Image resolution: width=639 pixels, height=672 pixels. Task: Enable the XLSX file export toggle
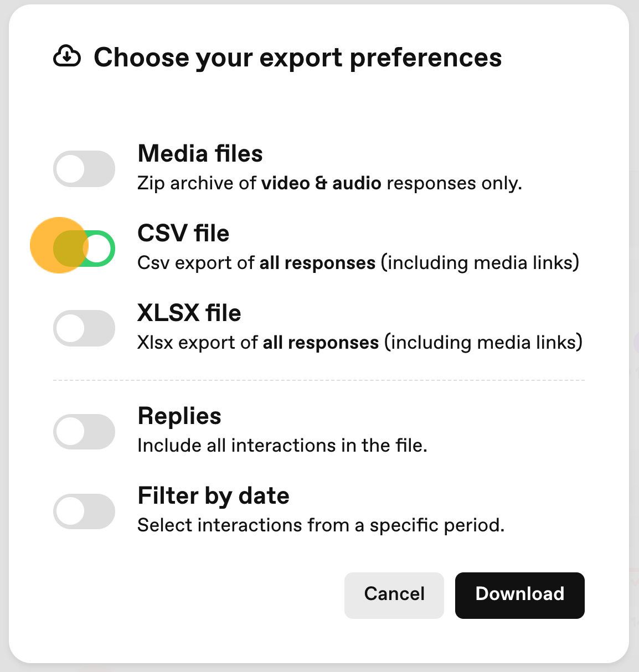click(84, 328)
